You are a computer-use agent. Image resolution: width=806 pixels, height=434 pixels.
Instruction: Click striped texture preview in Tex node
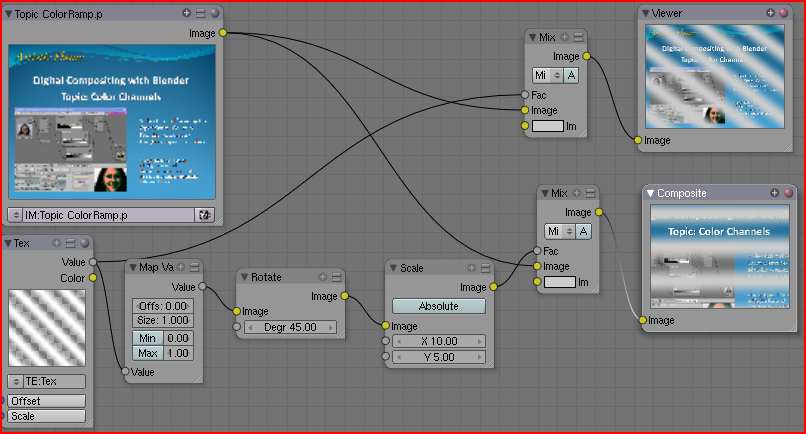[47, 328]
